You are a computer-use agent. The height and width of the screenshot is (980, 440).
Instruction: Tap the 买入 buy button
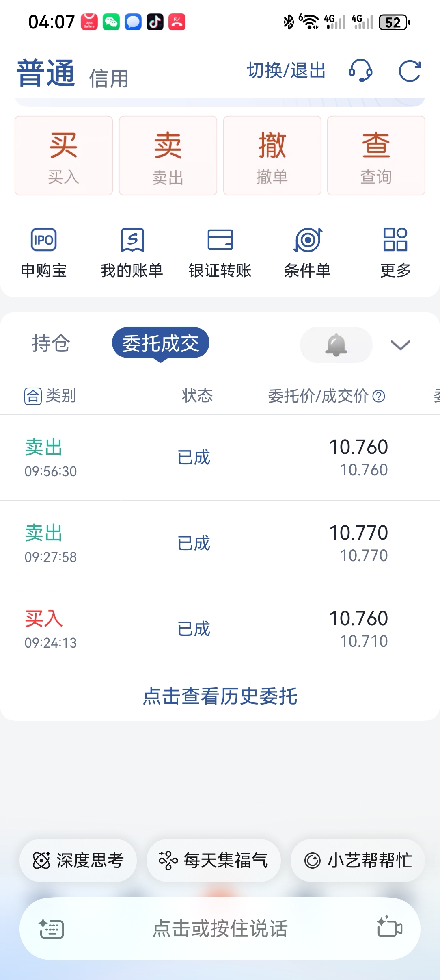tap(64, 156)
